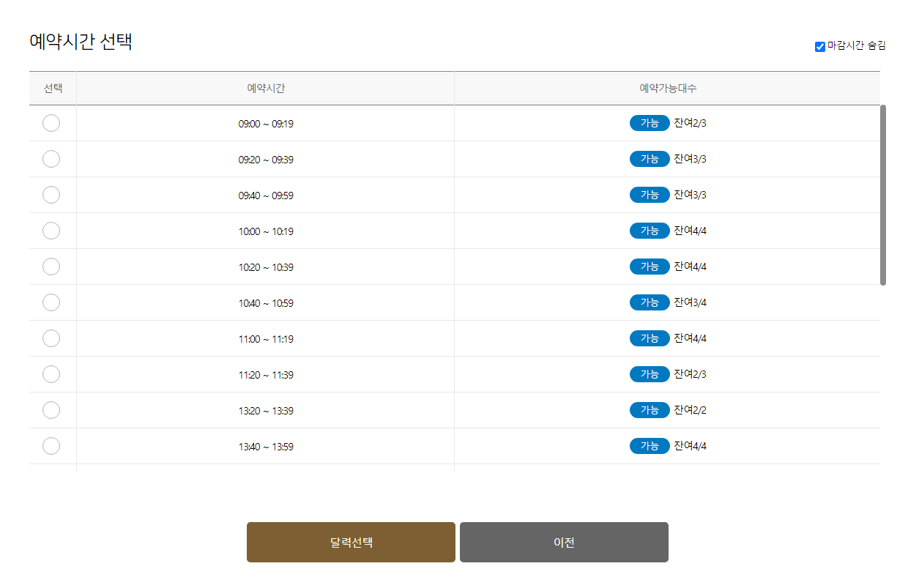
Task: Pick the 09:40 ~ 09:59 slot radio button
Action: click(x=51, y=194)
